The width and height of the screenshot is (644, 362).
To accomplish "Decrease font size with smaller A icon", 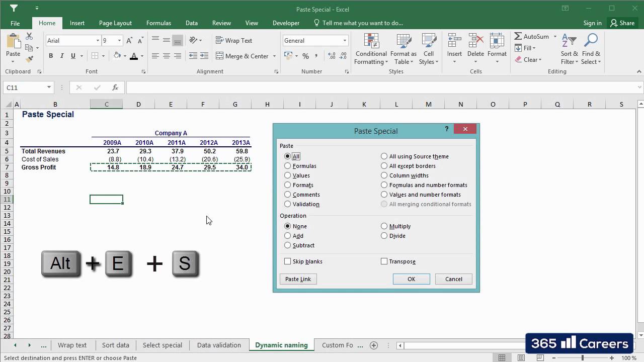I will tap(140, 41).
